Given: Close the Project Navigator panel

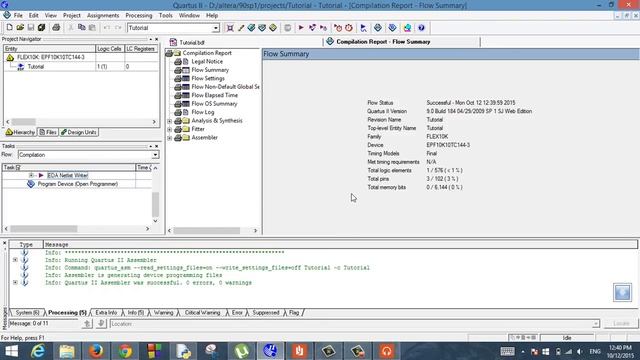Looking at the screenshot, I should [157, 39].
